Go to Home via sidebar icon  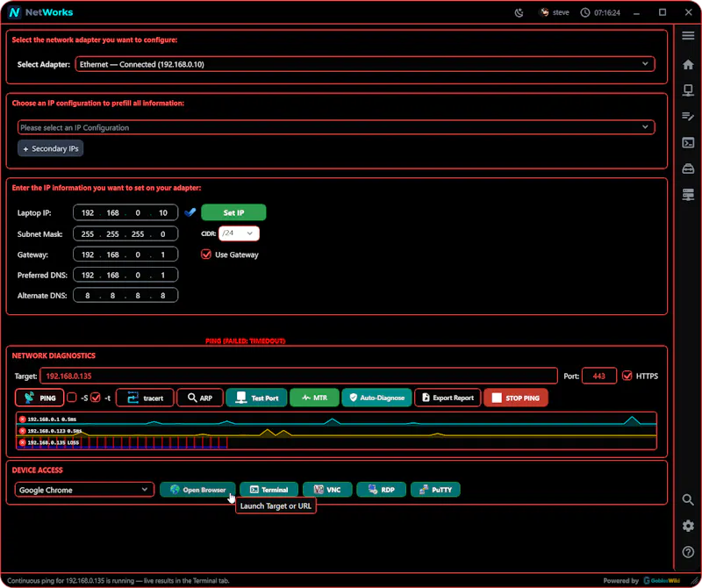688,64
